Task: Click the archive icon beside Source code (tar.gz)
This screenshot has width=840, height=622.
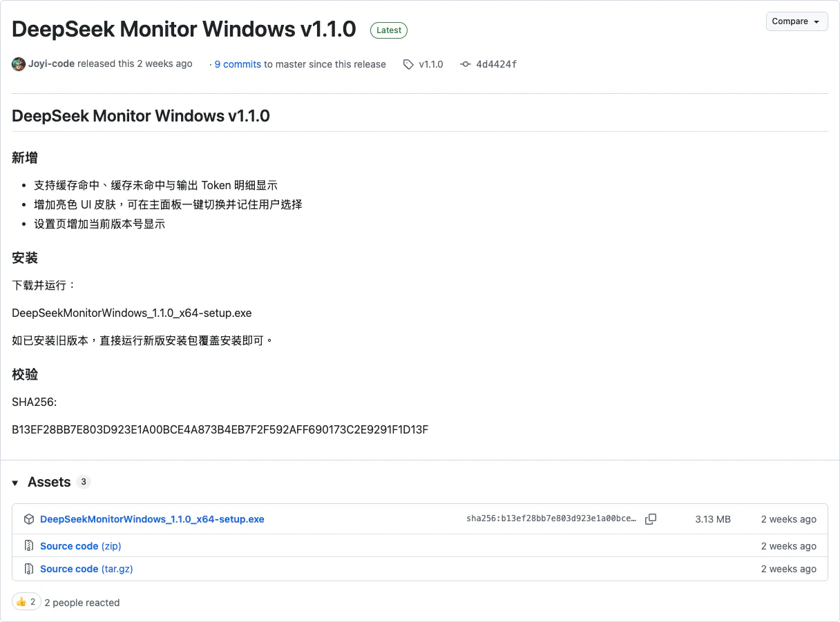Action: pos(29,569)
